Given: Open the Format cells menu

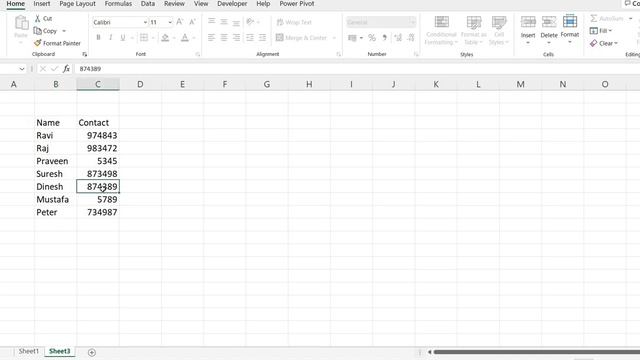Looking at the screenshot, I should tap(570, 30).
